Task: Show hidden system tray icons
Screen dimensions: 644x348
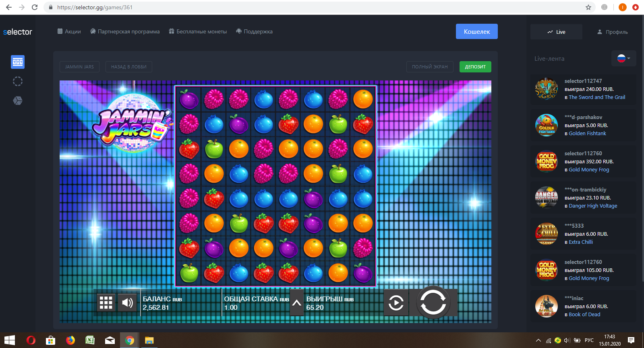Action: pyautogui.click(x=538, y=340)
